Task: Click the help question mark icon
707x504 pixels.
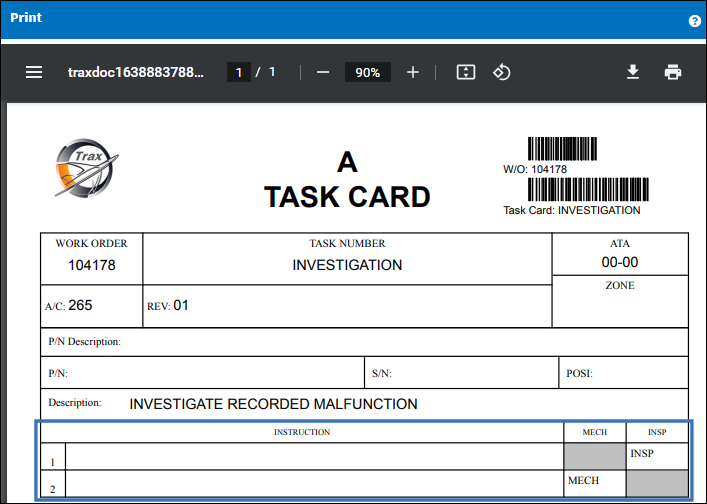Action: 694,21
